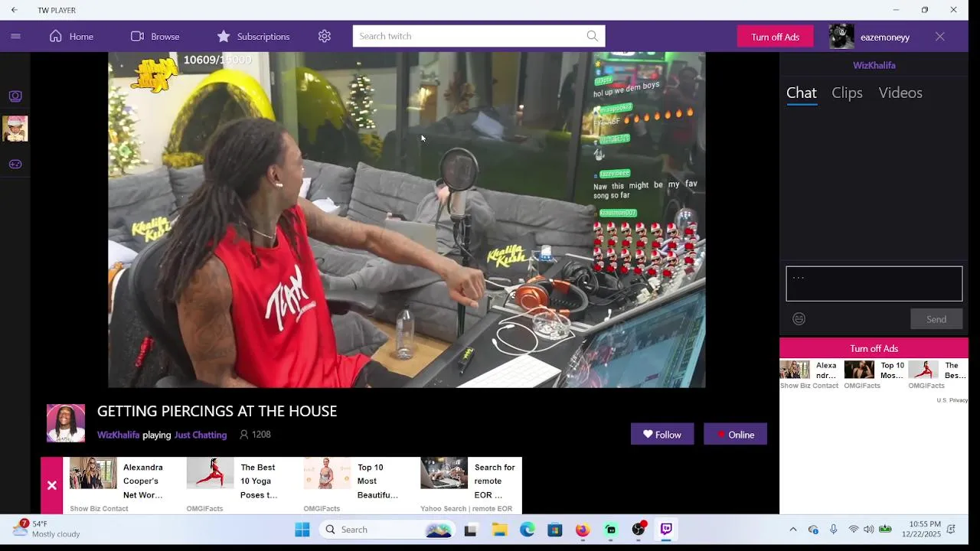980x551 pixels.
Task: Open the notification bell icon
Action: coord(951,530)
